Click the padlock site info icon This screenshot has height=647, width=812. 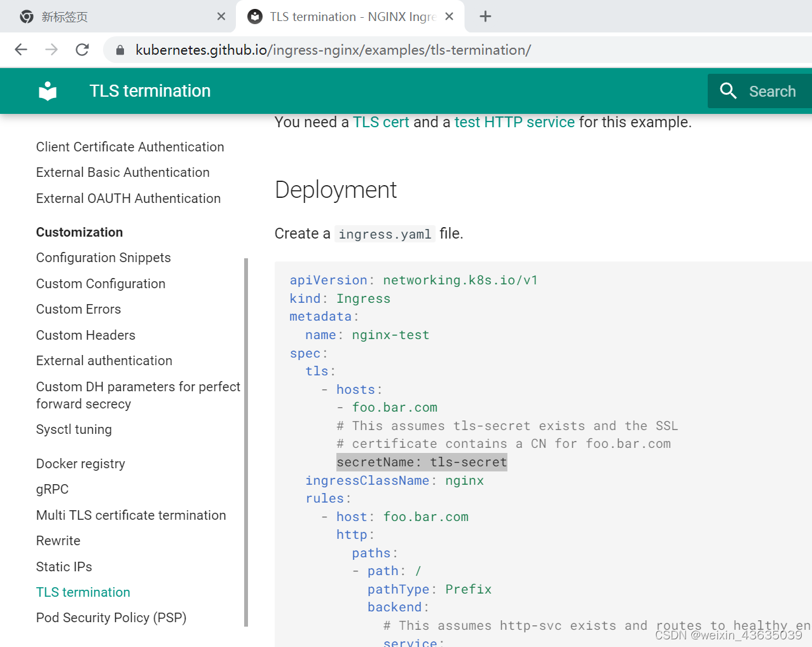tap(120, 50)
